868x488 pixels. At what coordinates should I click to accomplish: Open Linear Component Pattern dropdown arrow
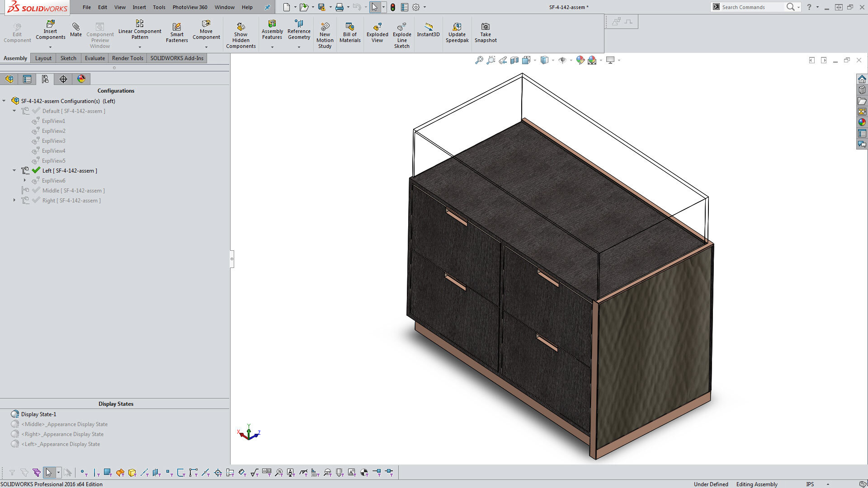pyautogui.click(x=140, y=47)
